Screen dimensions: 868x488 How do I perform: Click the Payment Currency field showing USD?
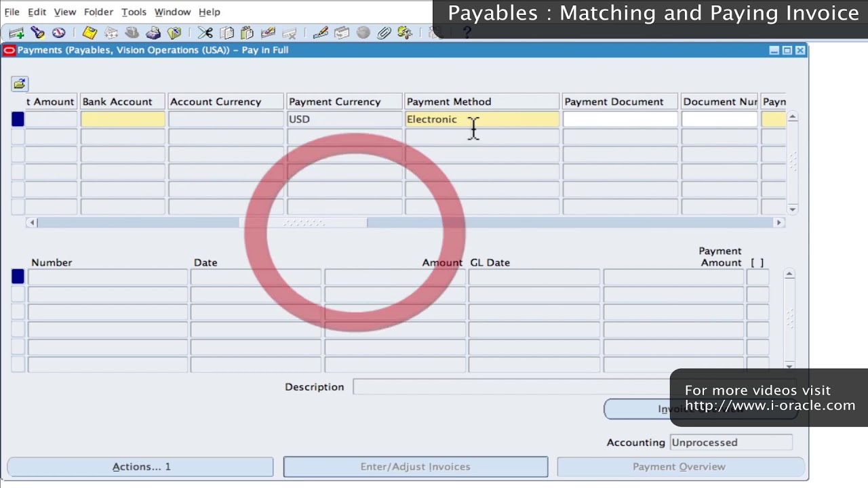[344, 119]
